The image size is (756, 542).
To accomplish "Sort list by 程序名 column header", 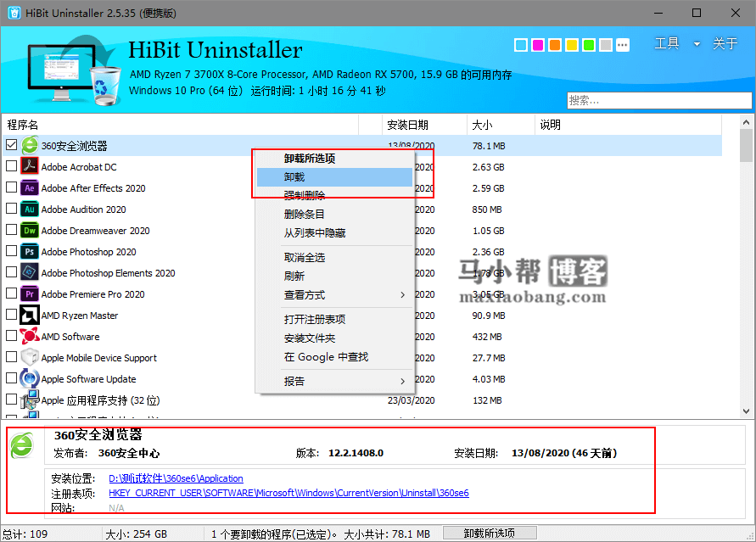I will pos(182,125).
